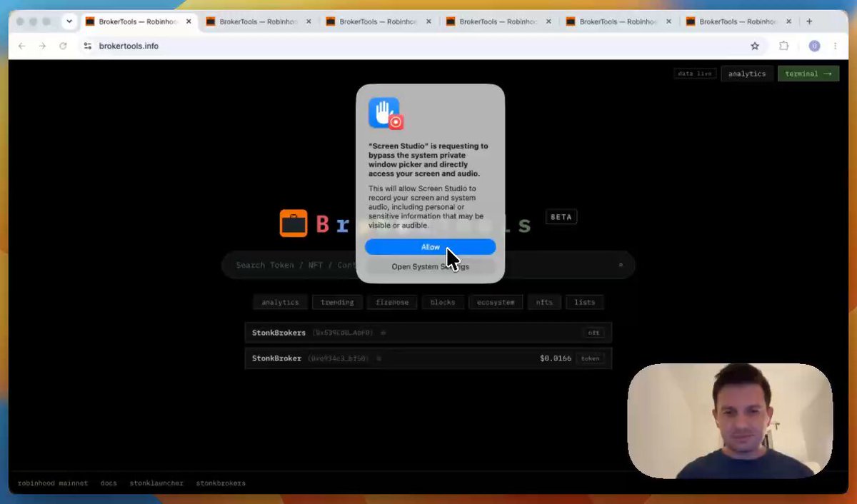Click Open System Settings in the dialog
Screen dimensions: 857x504
coord(430,266)
